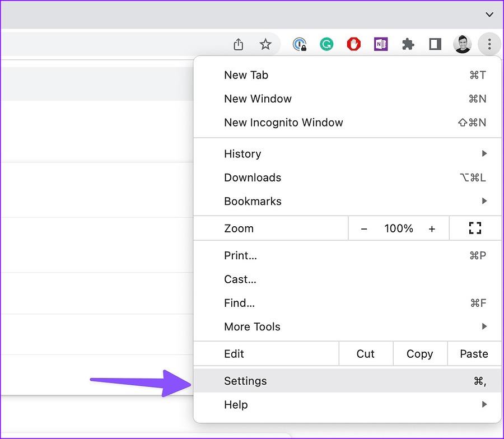Click the Paste button
504x439 pixels.
point(474,353)
